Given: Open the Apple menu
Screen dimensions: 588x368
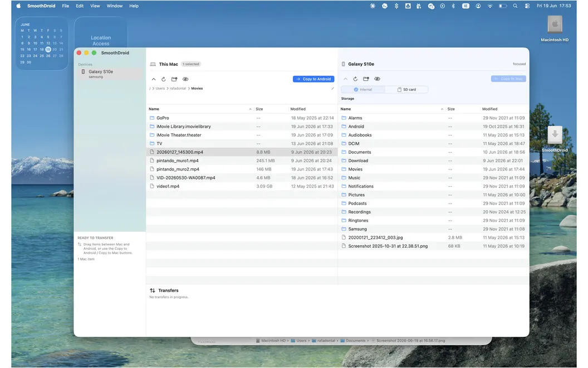Looking at the screenshot, I should pos(18,6).
